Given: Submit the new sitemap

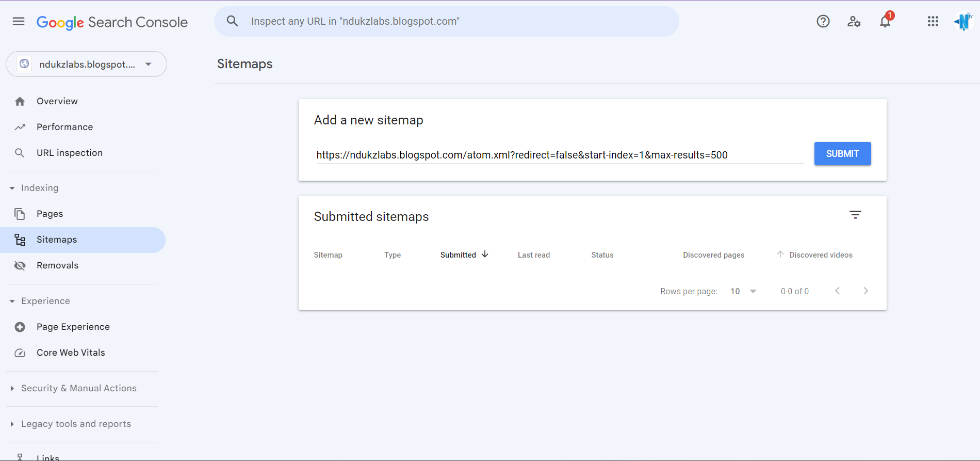Looking at the screenshot, I should [842, 154].
